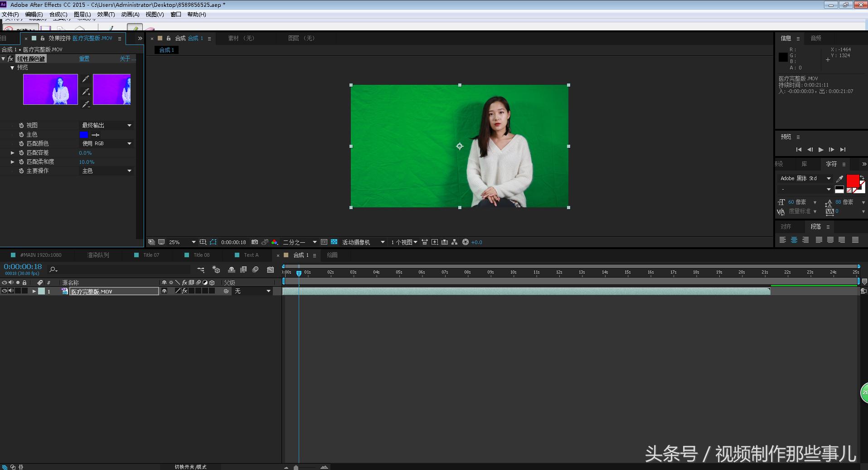Click 重置 to reset the effect
868x470 pixels.
pyautogui.click(x=84, y=59)
